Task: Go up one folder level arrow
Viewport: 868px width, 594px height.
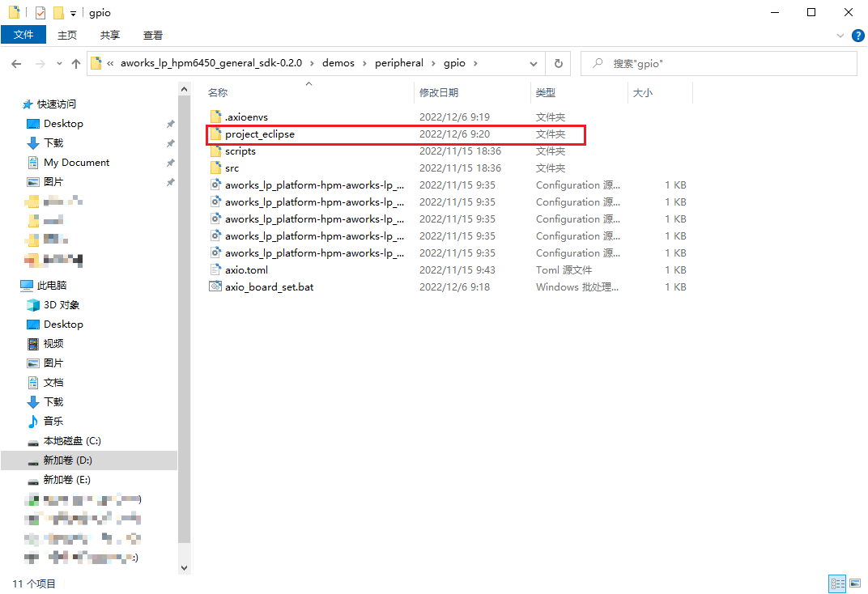Action: pyautogui.click(x=76, y=64)
